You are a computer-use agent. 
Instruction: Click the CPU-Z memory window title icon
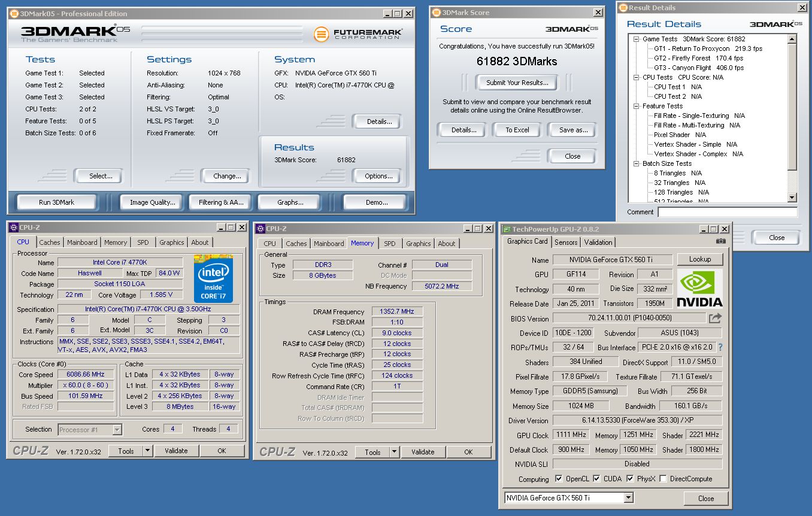(x=260, y=229)
